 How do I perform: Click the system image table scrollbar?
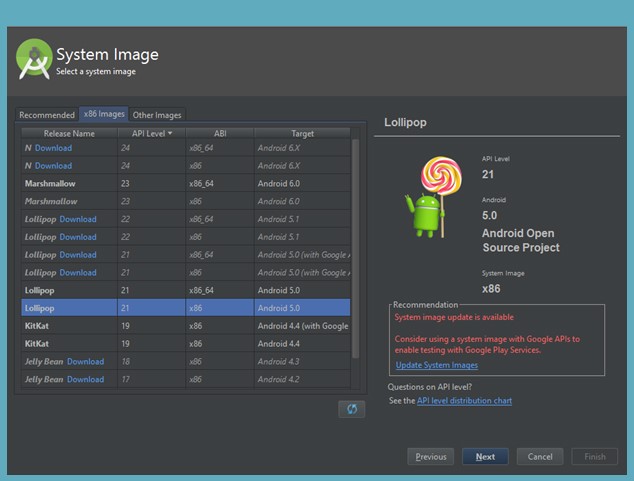355,249
